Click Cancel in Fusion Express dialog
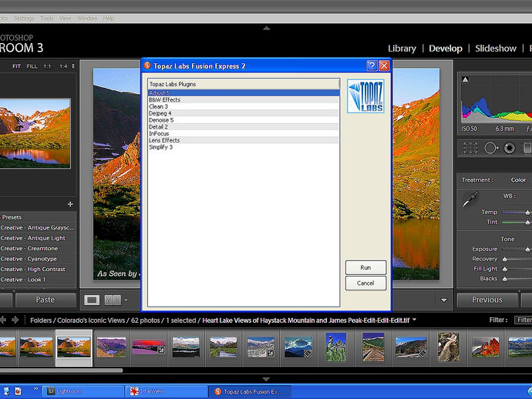This screenshot has width=532, height=399. (x=365, y=283)
